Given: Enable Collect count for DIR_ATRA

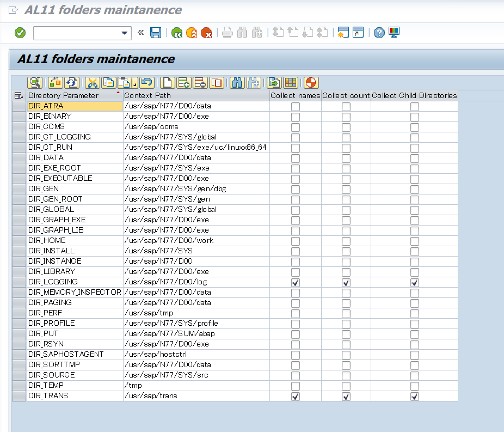Looking at the screenshot, I should point(346,107).
